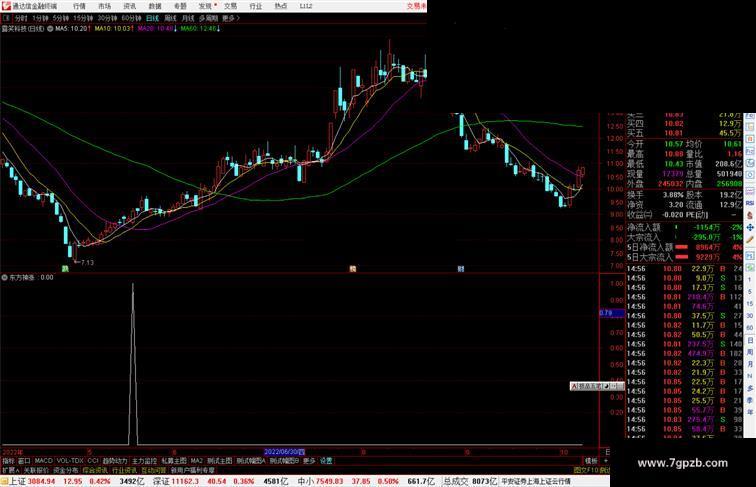Click the four-arrow move icon in the right toolbar
Image resolution: width=756 pixels, height=487 pixels.
(750, 227)
